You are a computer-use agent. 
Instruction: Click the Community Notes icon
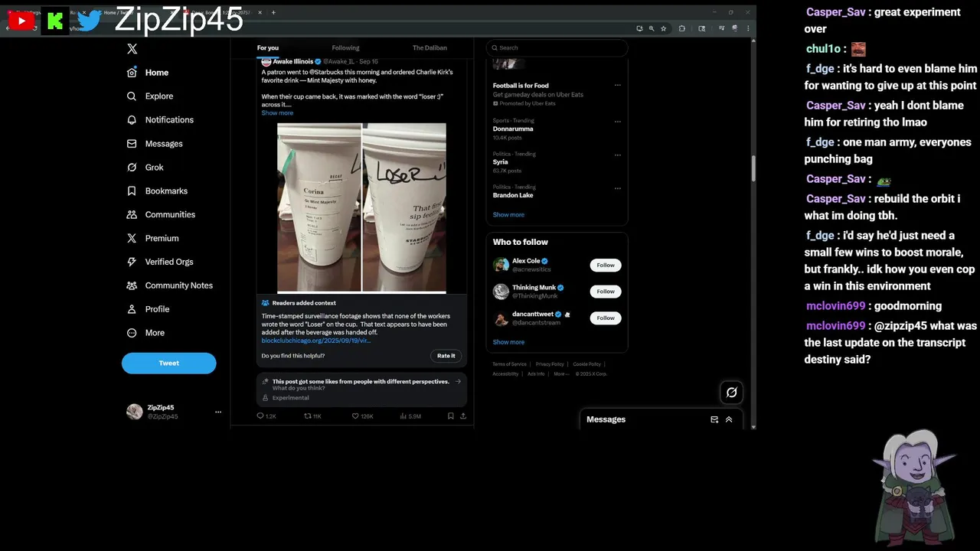[132, 285]
